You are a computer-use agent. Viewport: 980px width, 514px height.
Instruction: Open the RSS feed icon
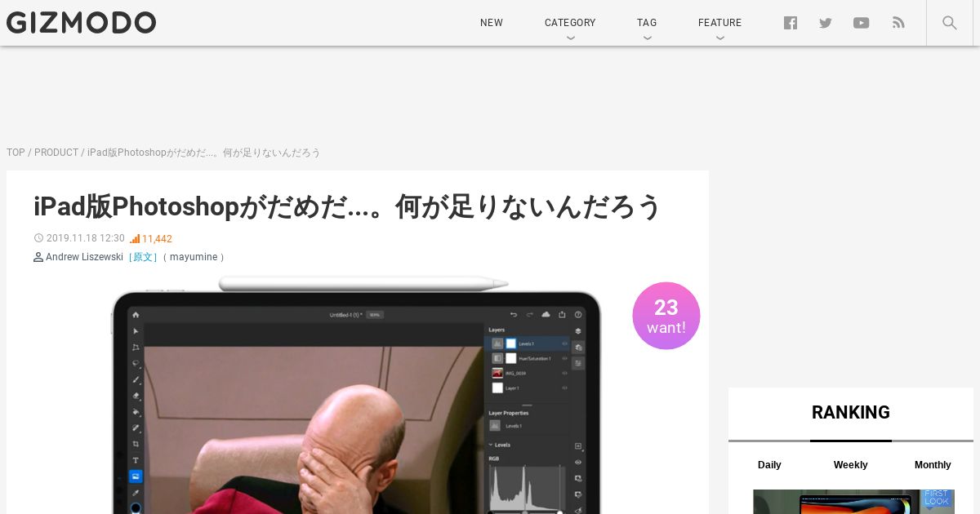(898, 23)
